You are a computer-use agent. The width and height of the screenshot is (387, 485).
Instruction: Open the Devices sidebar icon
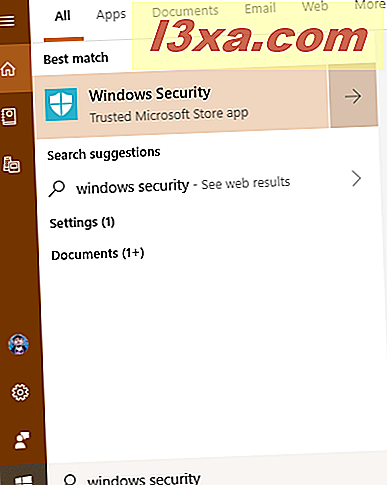point(11,165)
